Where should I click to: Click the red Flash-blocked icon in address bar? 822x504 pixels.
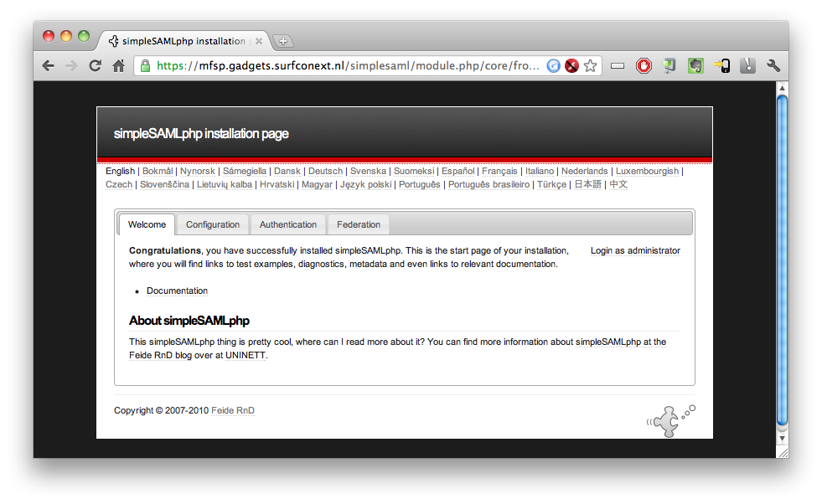pyautogui.click(x=571, y=66)
